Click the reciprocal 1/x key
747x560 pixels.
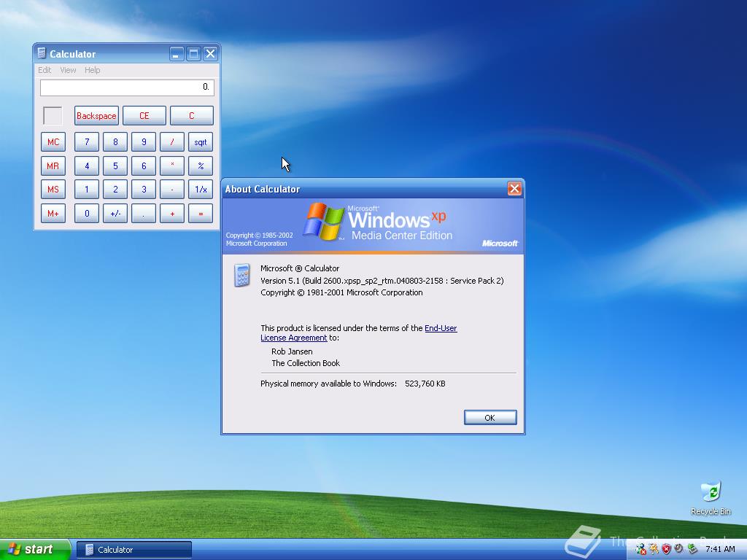tap(201, 190)
